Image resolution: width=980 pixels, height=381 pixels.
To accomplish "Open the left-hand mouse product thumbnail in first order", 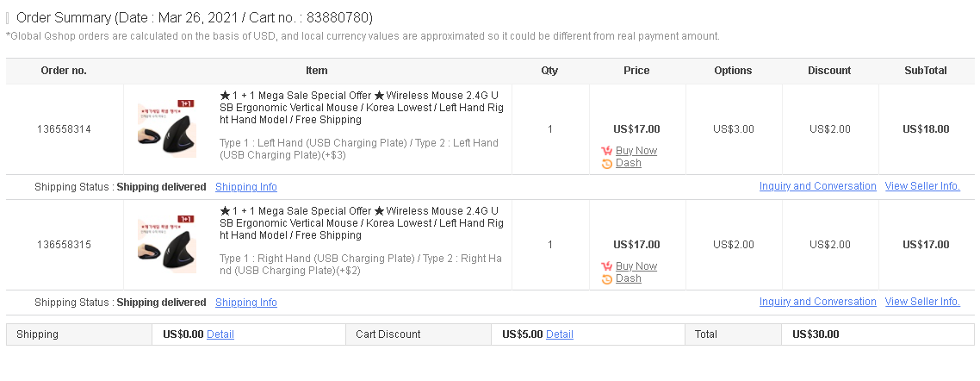I will click(167, 128).
